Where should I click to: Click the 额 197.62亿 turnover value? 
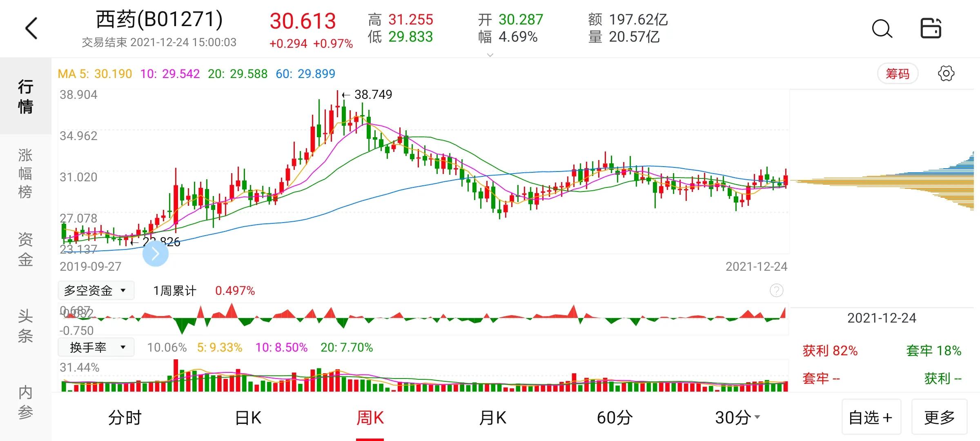click(x=628, y=19)
